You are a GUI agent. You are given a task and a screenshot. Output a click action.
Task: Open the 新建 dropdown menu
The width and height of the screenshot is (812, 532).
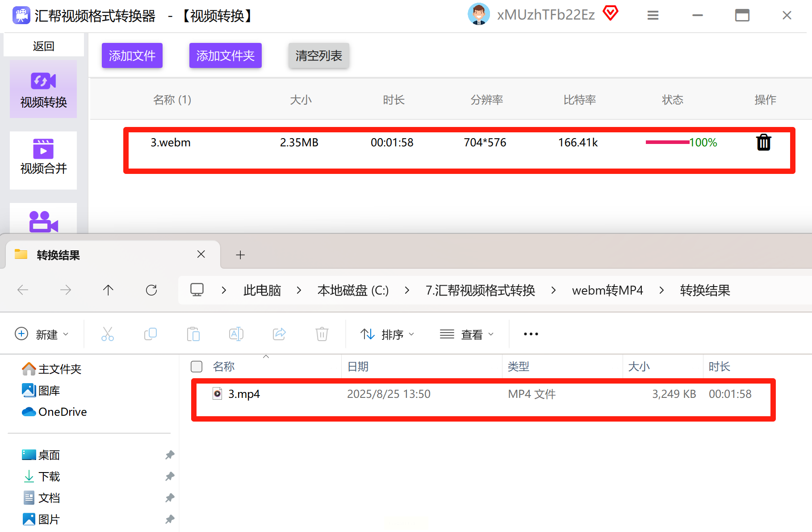pyautogui.click(x=42, y=334)
